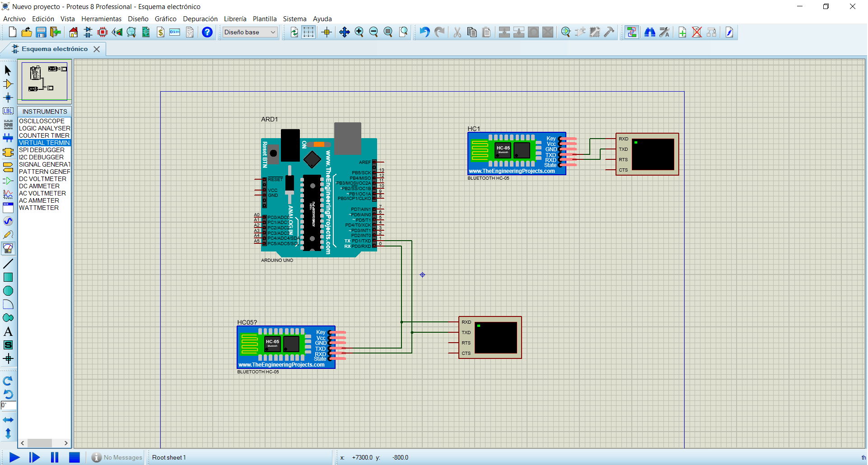Select the Terminals mode tool

pos(8,167)
